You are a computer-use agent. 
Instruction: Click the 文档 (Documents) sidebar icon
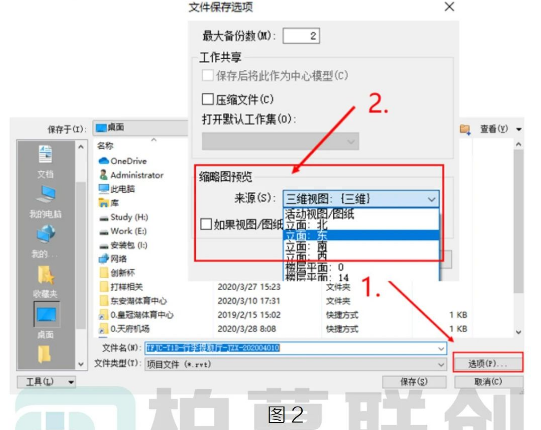[x=46, y=154]
